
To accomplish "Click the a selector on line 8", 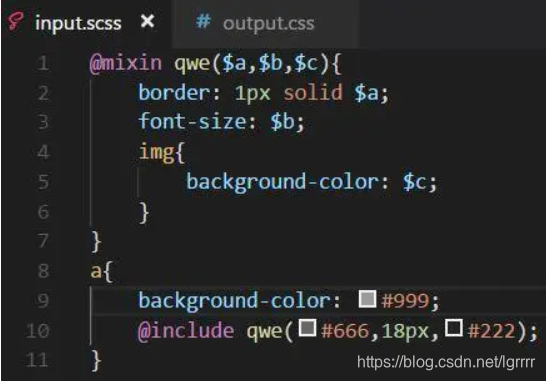I will point(96,271).
